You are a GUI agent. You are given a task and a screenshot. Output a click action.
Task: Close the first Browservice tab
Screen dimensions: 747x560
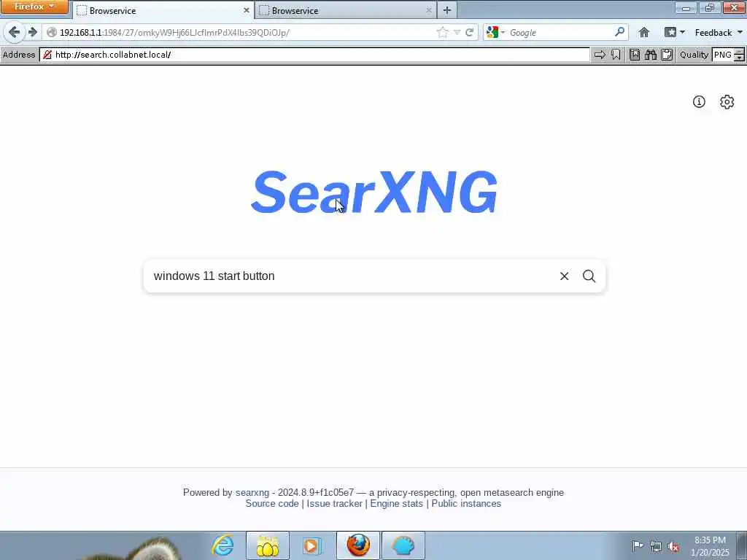[x=247, y=10]
